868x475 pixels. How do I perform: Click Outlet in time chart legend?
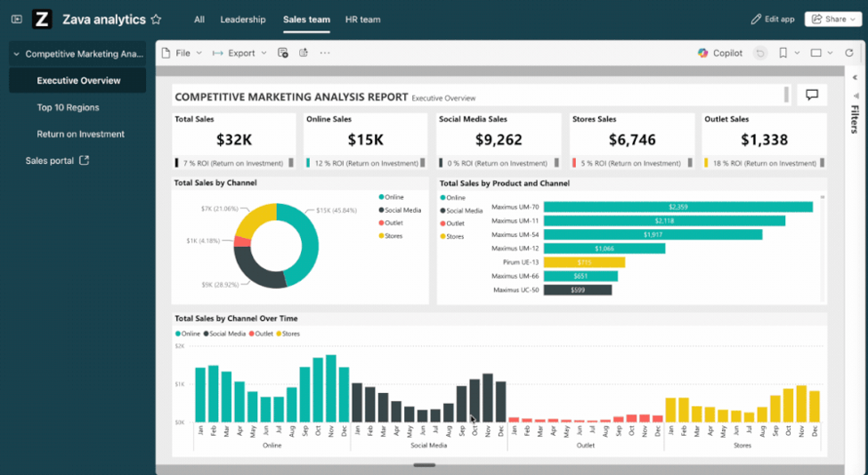261,333
